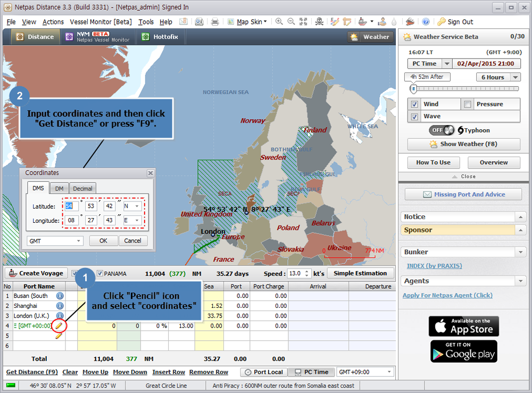Click the Sign Out button
532x393 pixels.
click(455, 22)
